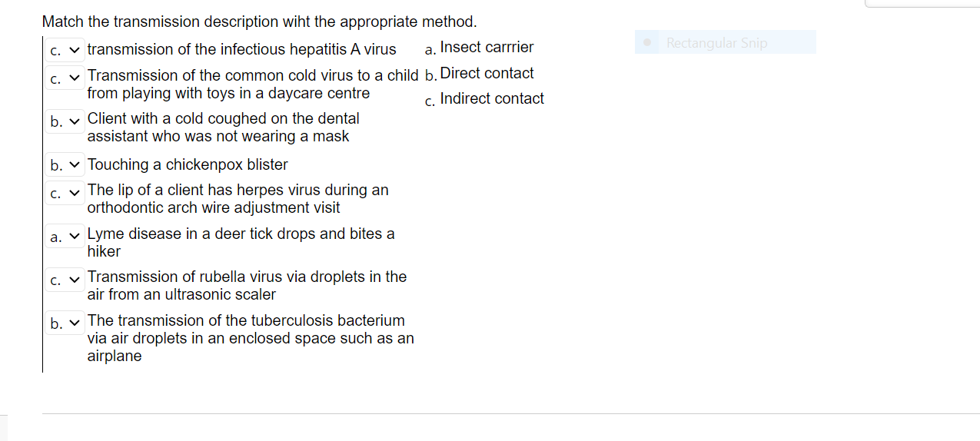Image resolution: width=980 pixels, height=441 pixels.
Task: Click the hepatitis A virus description text
Action: pos(242,50)
